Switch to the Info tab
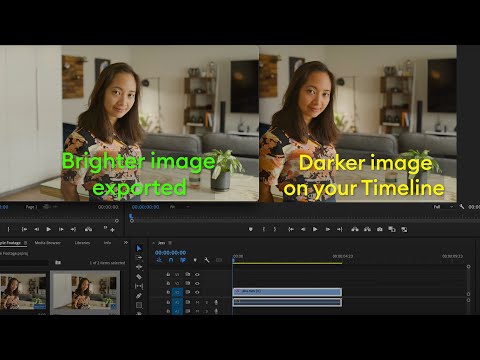Image resolution: width=480 pixels, height=360 pixels. [x=107, y=243]
